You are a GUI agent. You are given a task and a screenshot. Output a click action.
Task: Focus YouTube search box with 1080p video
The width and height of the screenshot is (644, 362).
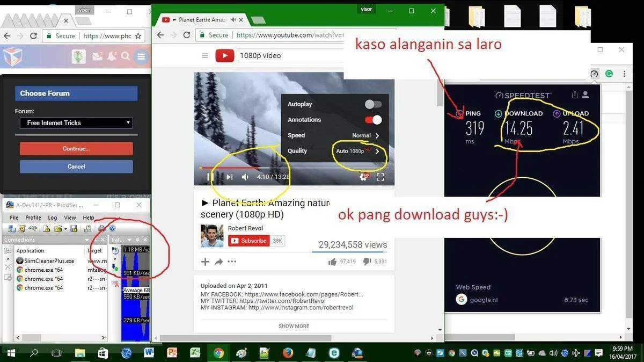[x=290, y=56]
